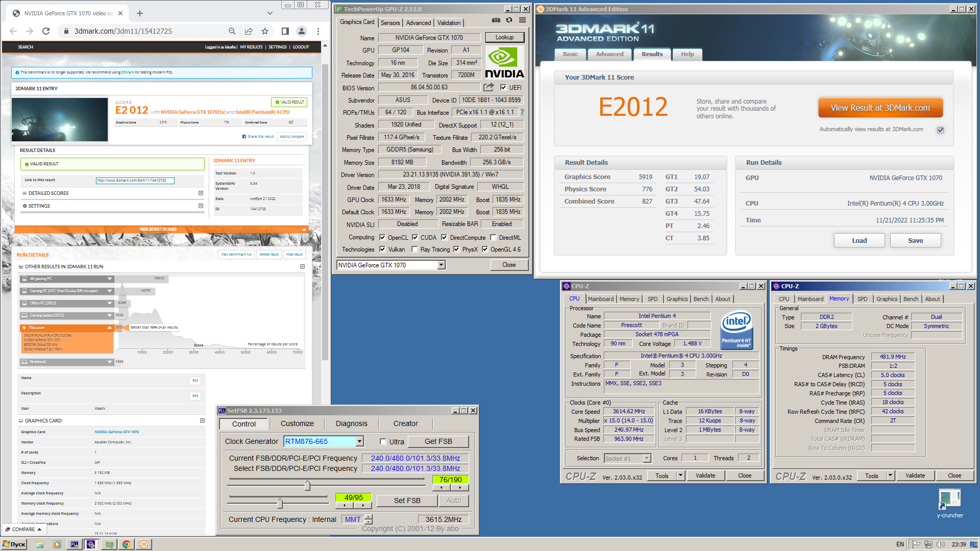Click the share page icon in Chrome
Image resolution: width=980 pixels, height=551 pixels.
click(x=249, y=31)
